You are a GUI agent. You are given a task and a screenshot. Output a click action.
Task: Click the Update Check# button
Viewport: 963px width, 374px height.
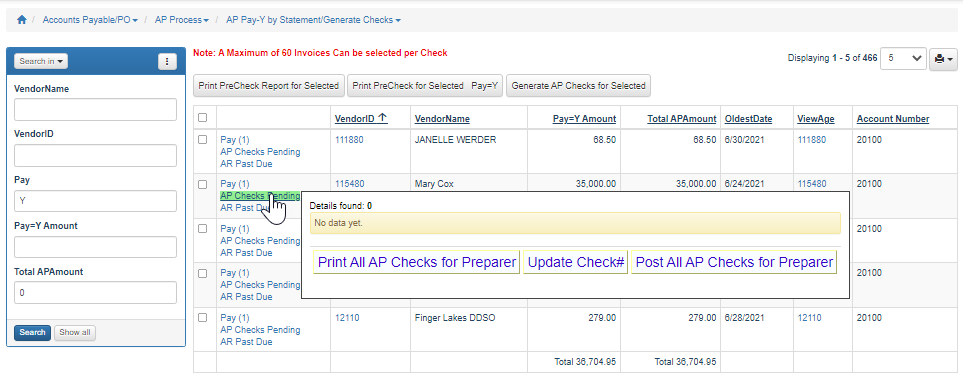tap(575, 262)
